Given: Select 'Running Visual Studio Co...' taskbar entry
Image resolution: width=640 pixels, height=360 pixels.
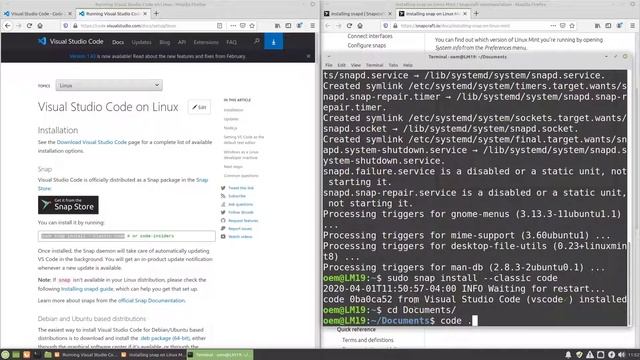Looking at the screenshot, I should tap(85, 355).
